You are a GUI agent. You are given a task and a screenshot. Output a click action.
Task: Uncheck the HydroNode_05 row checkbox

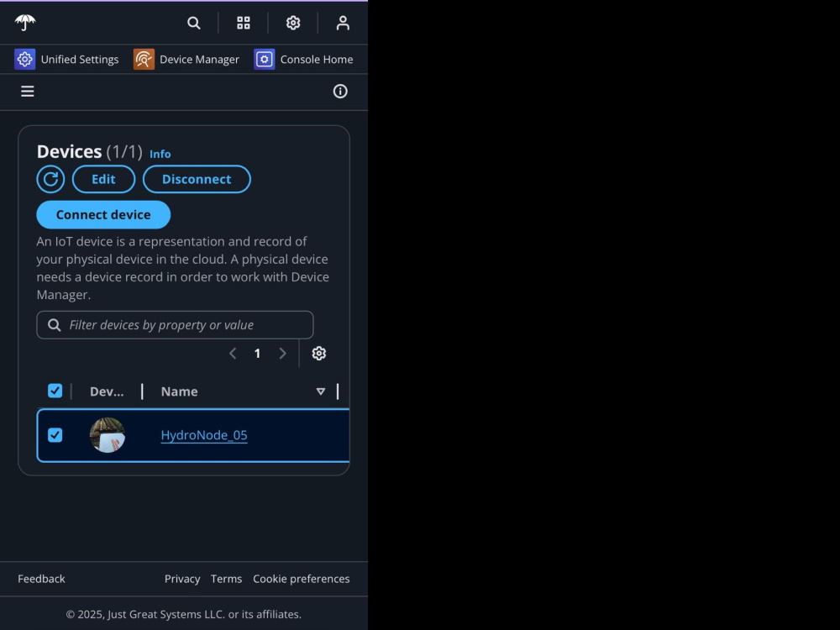pyautogui.click(x=55, y=435)
